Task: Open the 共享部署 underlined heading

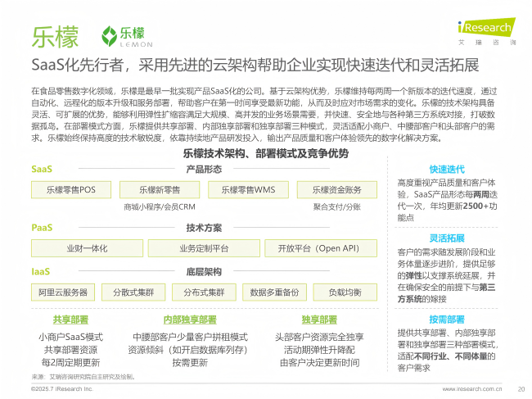Action: 70,320
